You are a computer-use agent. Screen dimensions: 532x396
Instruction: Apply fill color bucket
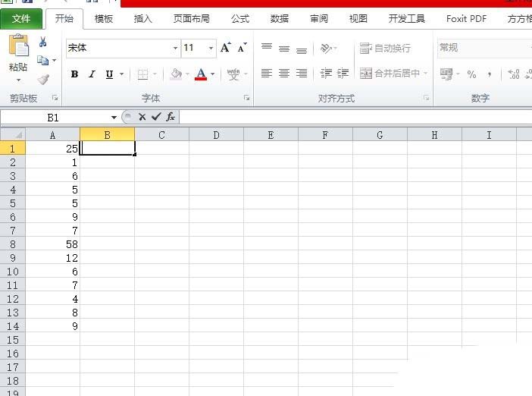(176, 74)
